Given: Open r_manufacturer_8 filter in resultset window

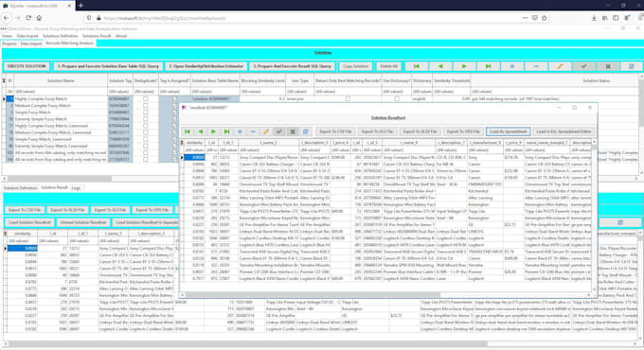Looking at the screenshot, I should click(485, 150).
